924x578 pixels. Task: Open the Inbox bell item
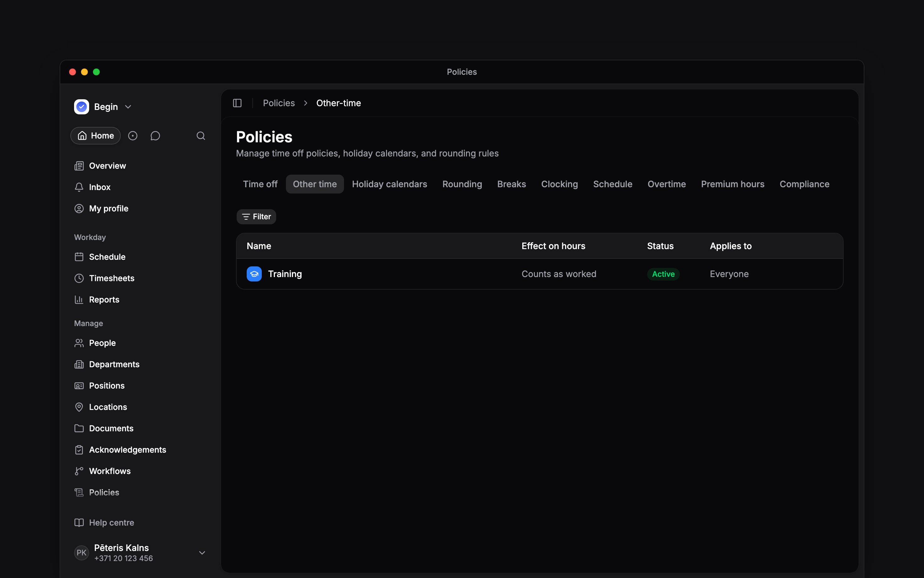(x=141, y=187)
